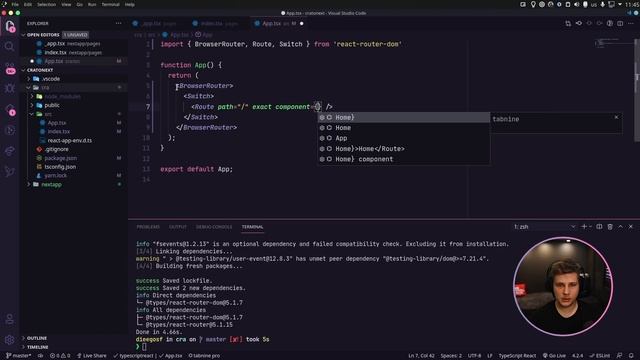Click the Explorer more actions ellipsis
640x360 pixels.
(118, 23)
